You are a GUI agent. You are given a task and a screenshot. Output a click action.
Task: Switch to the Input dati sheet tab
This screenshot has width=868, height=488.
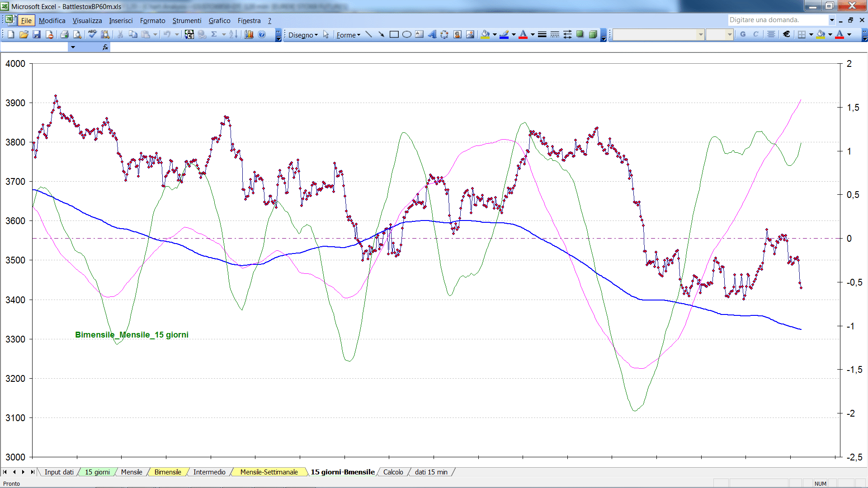point(59,472)
